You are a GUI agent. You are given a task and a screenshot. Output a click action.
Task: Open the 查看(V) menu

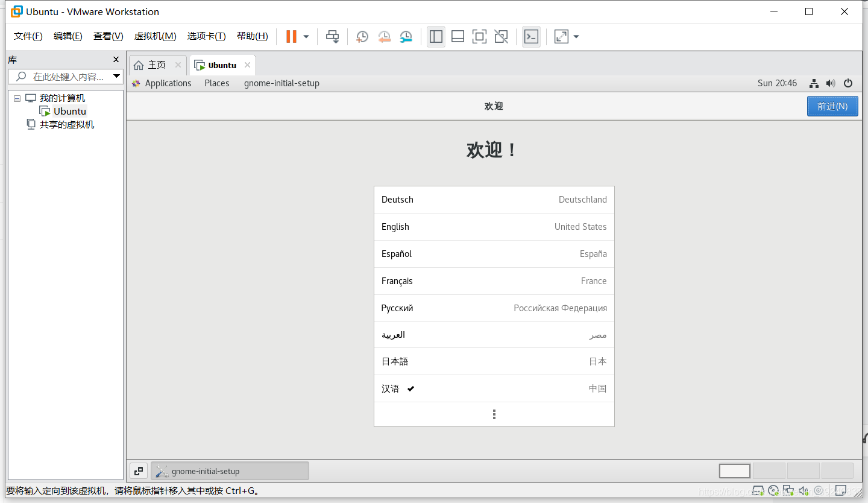click(x=108, y=36)
